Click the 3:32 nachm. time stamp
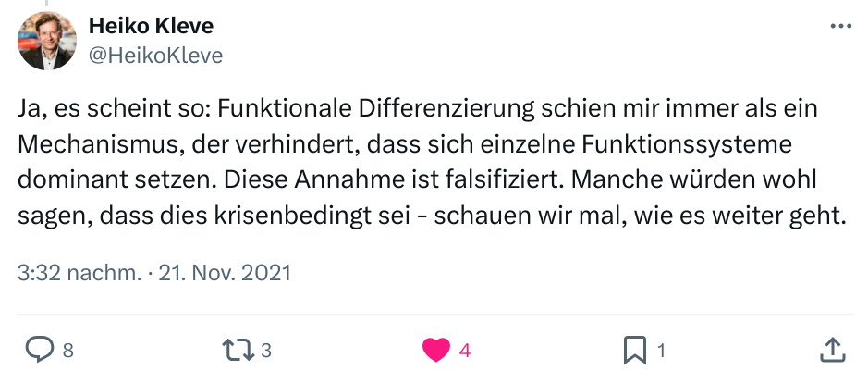Viewport: 868px width, 383px height. tap(79, 273)
